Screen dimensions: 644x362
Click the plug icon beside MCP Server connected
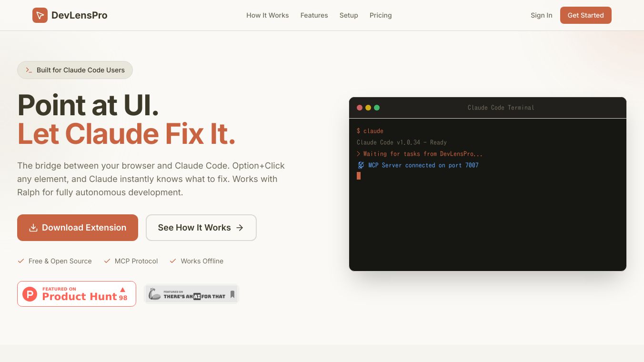point(361,165)
